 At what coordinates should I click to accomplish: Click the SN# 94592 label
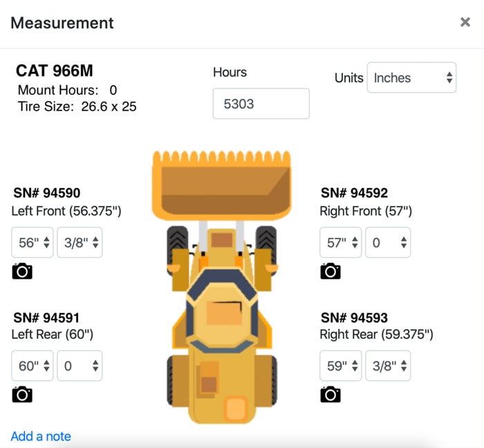coord(354,193)
